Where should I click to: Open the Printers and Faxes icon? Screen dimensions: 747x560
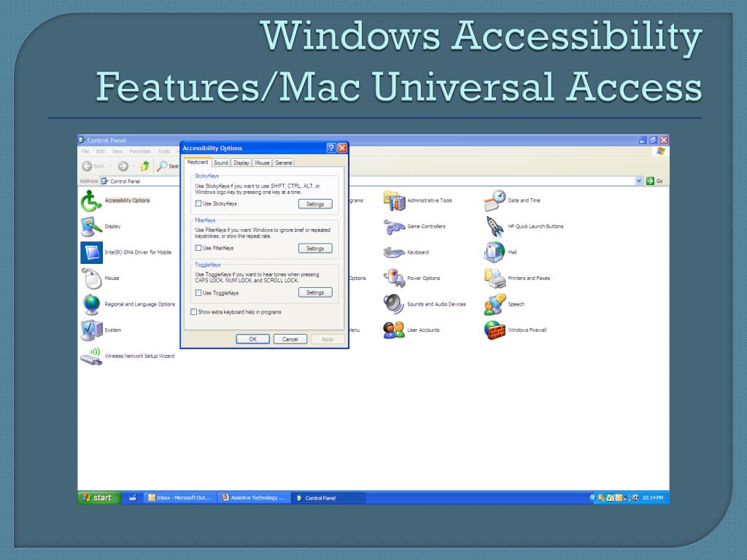[495, 278]
